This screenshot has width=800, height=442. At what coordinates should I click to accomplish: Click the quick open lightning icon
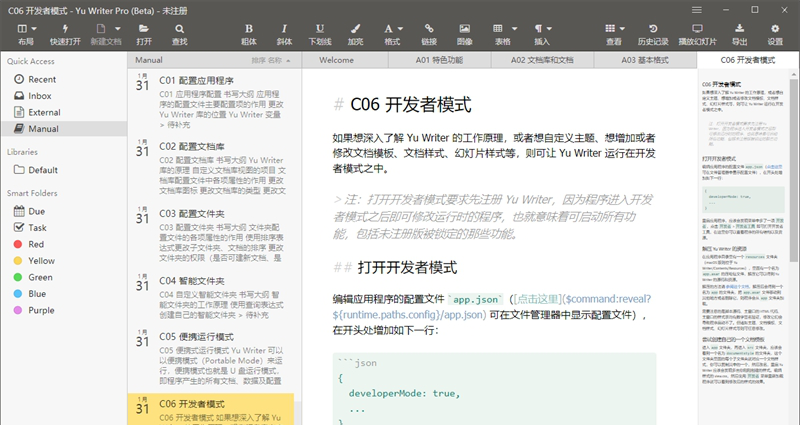pos(65,29)
